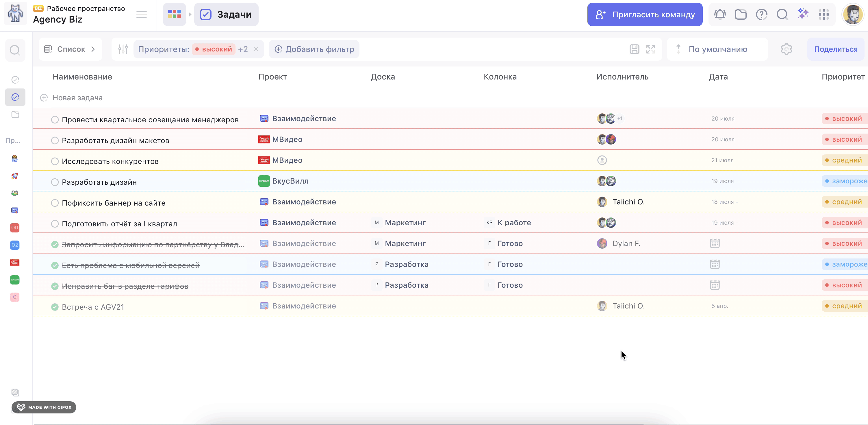Toggle the hamburger sidebar menu

point(142,14)
